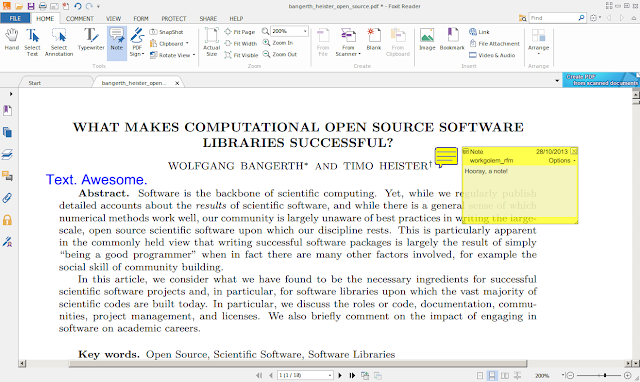The image size is (640, 382).
Task: Insert a Link
Action: (x=479, y=32)
